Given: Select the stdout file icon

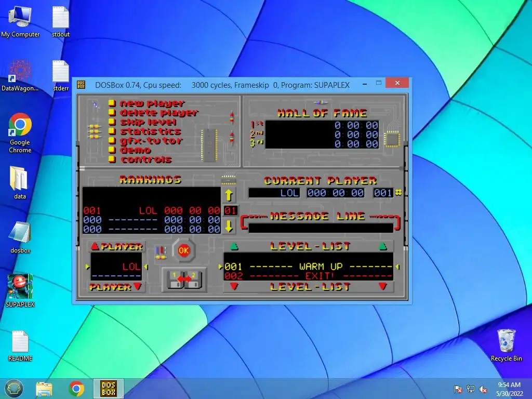Looking at the screenshot, I should pyautogui.click(x=61, y=22).
